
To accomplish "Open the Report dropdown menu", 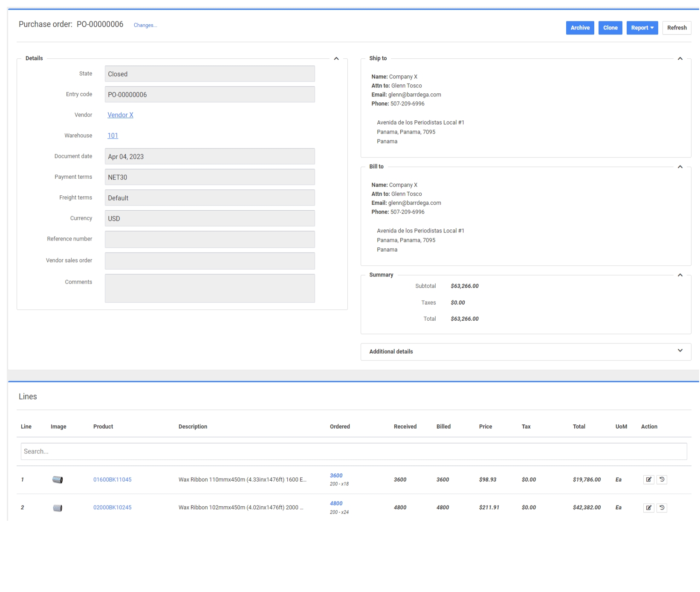I will [642, 28].
